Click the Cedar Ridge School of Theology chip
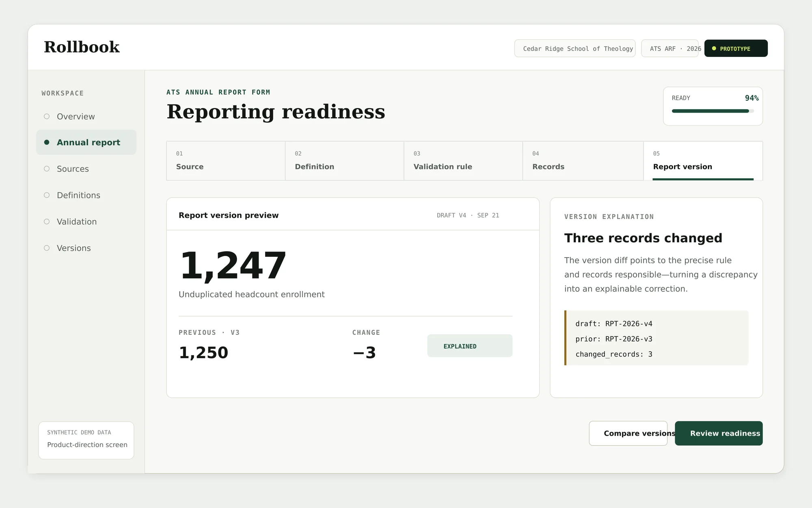 575,48
